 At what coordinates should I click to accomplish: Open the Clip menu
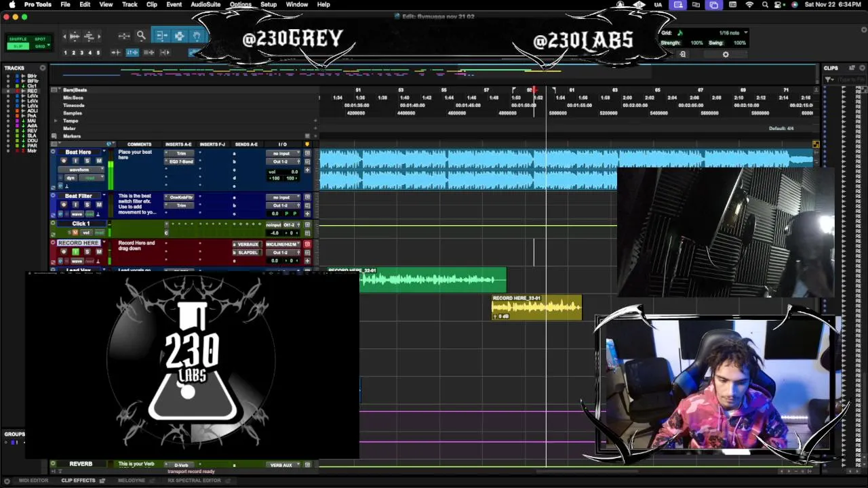click(152, 5)
